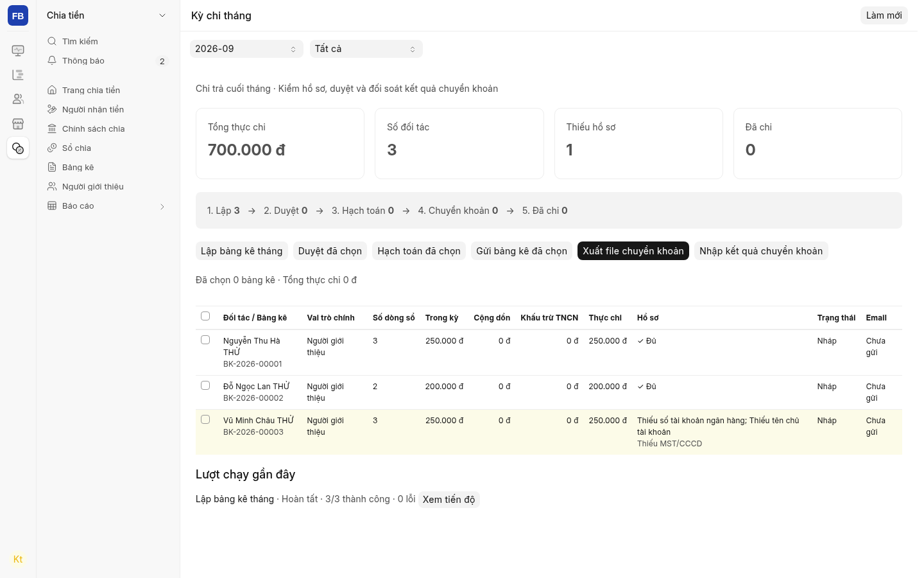This screenshot has width=924, height=578.
Task: Open Người nhận tiền menu item
Action: pos(108,109)
